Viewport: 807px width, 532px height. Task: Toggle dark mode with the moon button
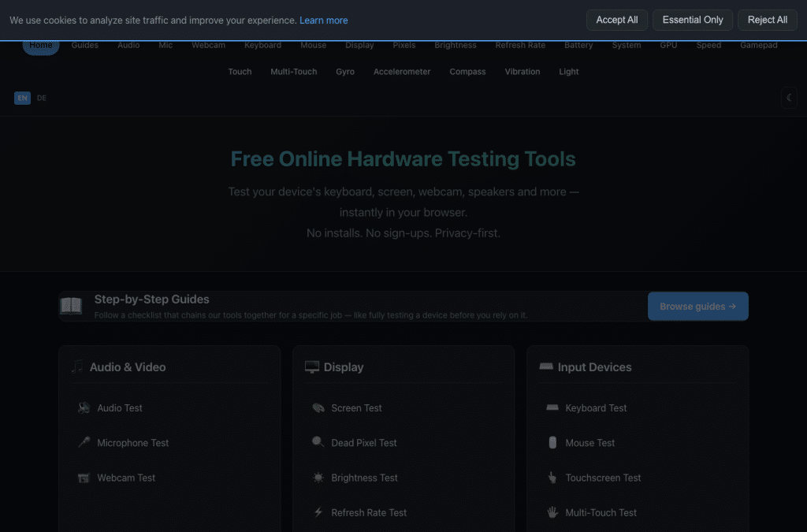coord(789,98)
